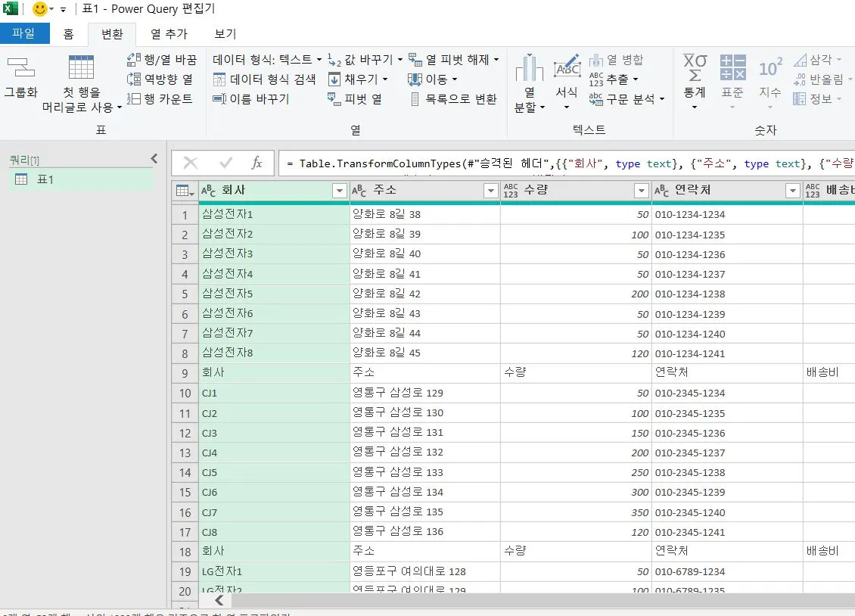Select Count Rows (행 카운트)
855x616 pixels.
(x=160, y=98)
